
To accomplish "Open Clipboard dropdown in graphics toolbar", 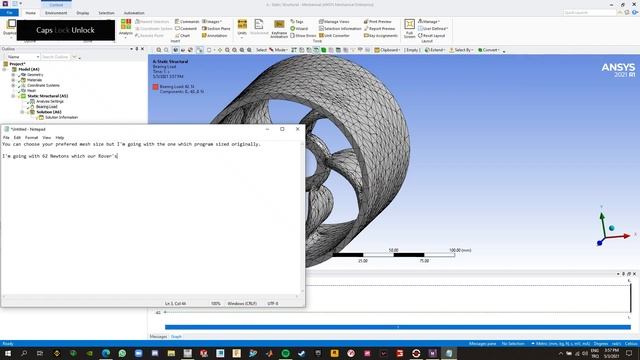I will (x=387, y=50).
